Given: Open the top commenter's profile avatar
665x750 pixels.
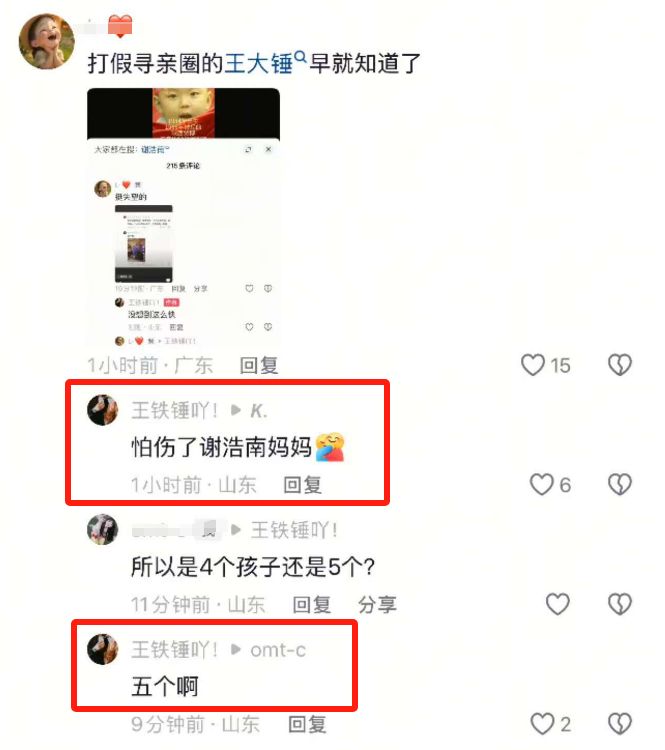Looking at the screenshot, I should 46,41.
